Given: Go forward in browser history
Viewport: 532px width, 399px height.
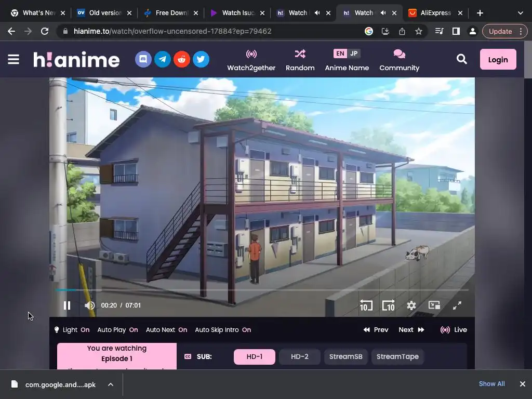Looking at the screenshot, I should (28, 31).
